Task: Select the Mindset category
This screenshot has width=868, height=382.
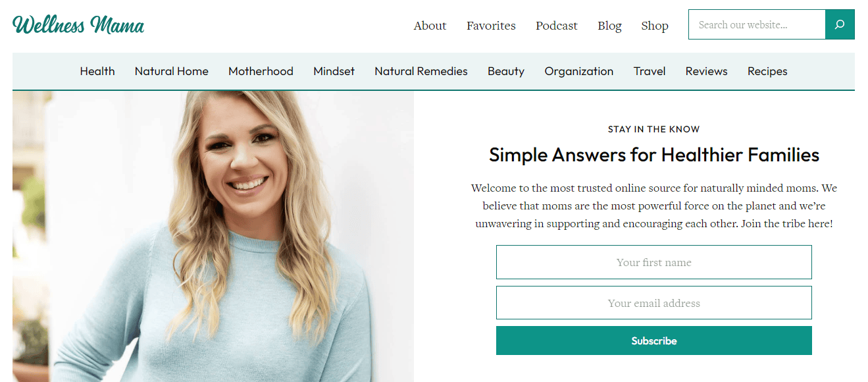Action: tap(334, 71)
